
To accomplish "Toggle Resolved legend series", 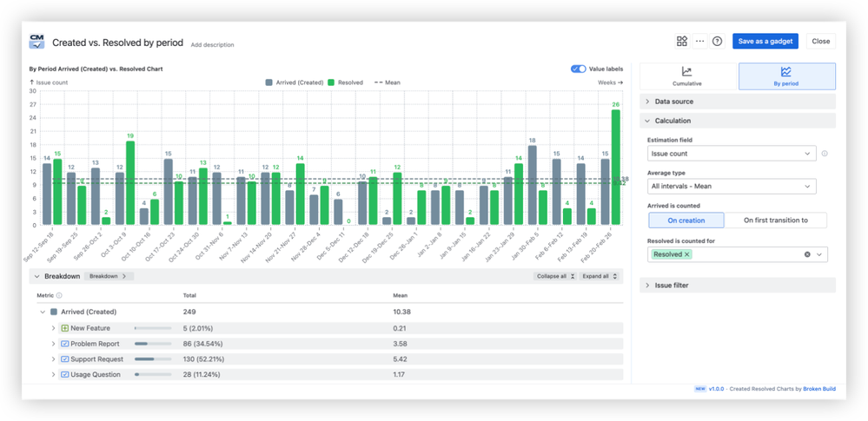I will (x=346, y=82).
